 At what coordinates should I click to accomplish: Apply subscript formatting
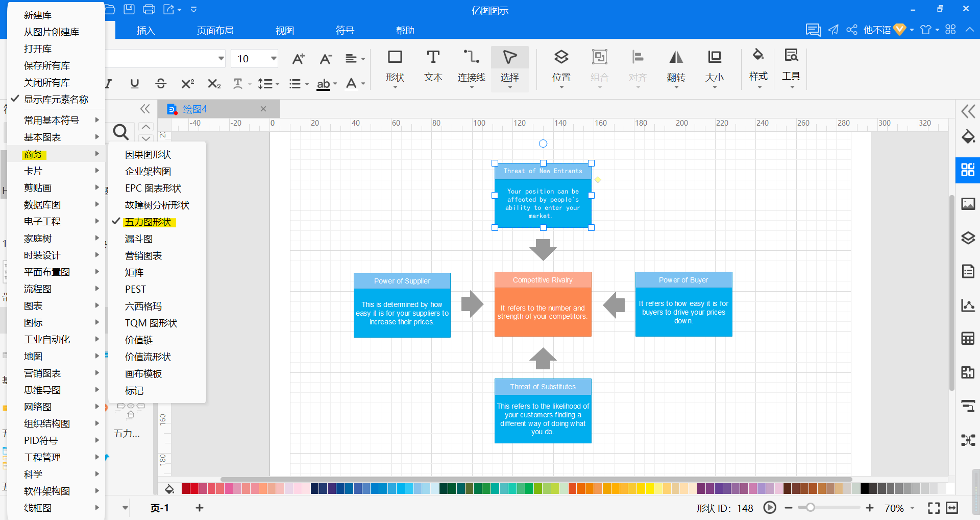(x=214, y=83)
